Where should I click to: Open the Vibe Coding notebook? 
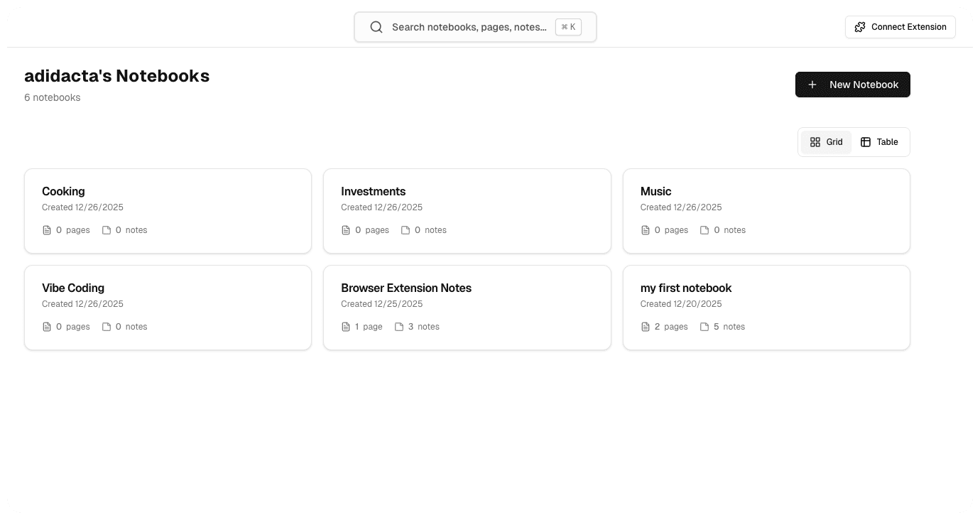coord(168,307)
